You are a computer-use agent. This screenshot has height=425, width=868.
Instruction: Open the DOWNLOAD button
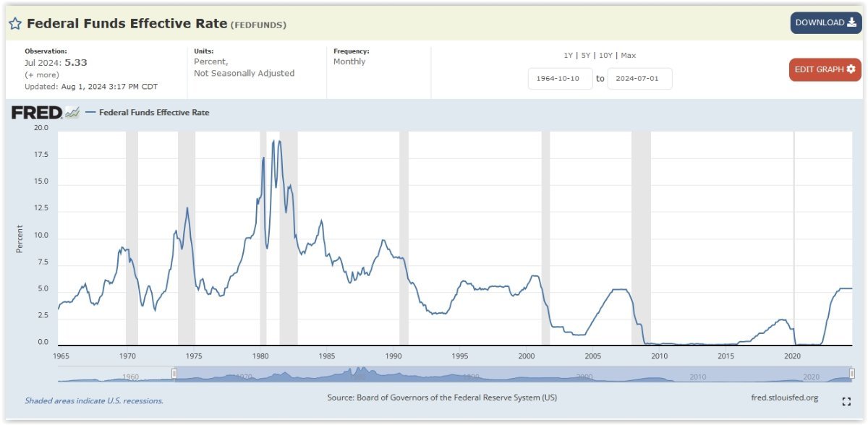[x=825, y=22]
